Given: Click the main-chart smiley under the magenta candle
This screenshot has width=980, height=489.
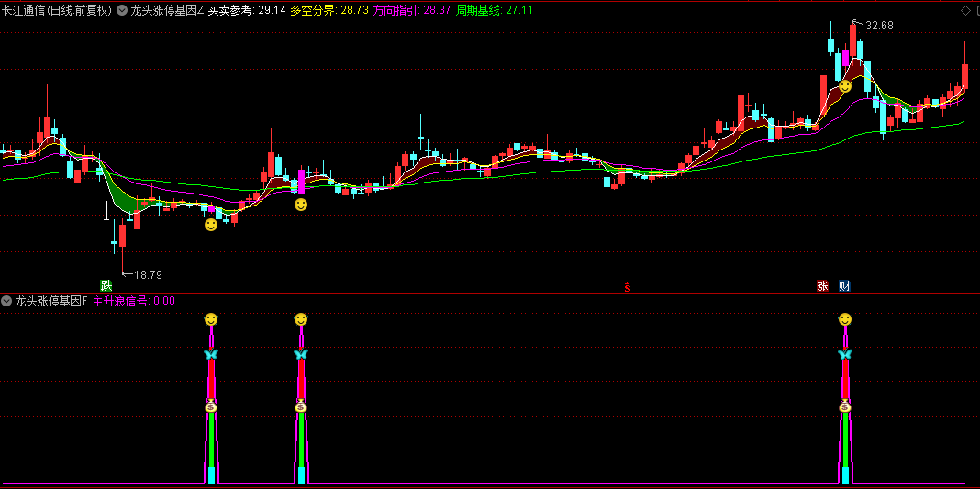Looking at the screenshot, I should point(301,205).
